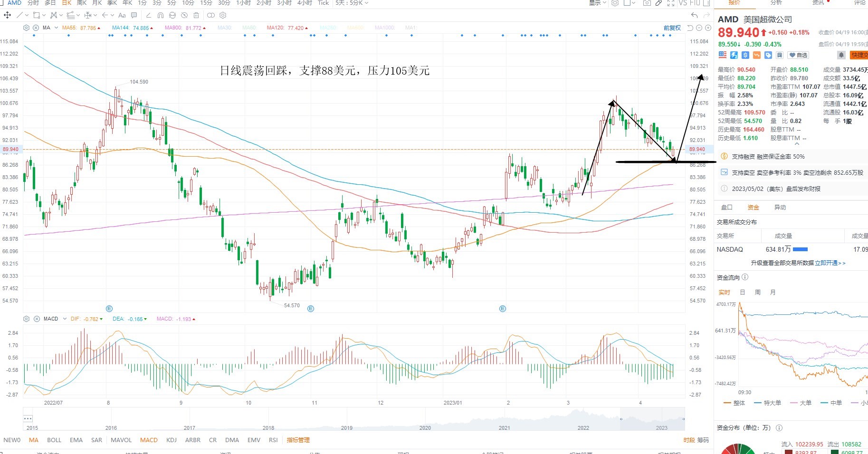Click the text annotation Aa tool
The height and width of the screenshot is (454, 868).
coord(122,15)
